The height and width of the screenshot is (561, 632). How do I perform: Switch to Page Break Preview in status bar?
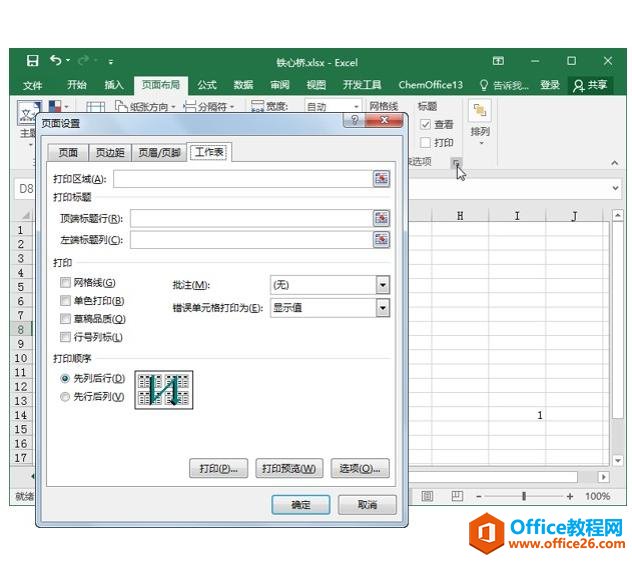pos(457,496)
